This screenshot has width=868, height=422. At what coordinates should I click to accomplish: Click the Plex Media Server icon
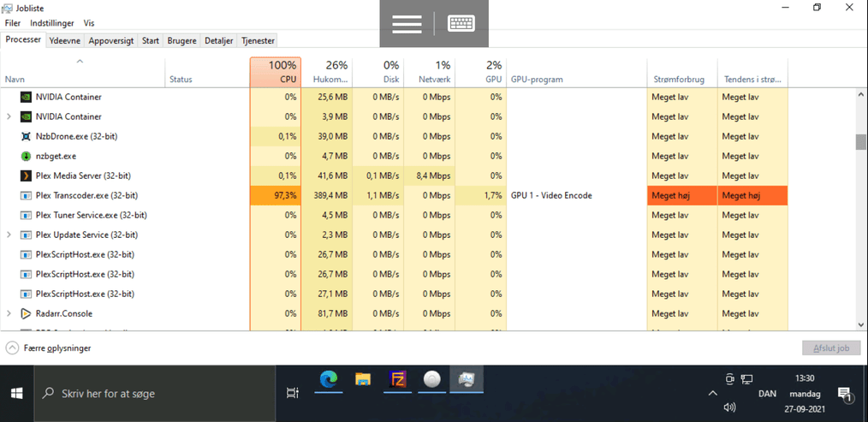[x=26, y=175]
